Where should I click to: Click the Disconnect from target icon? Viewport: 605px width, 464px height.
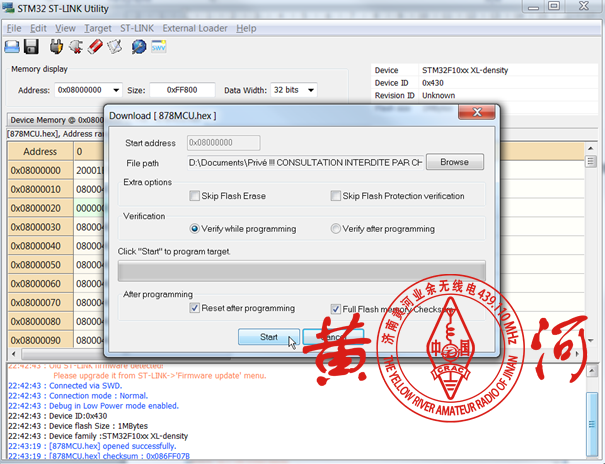tap(75, 46)
